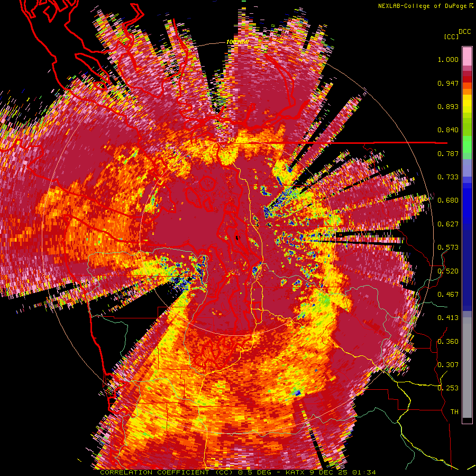Screen dimensions: 476x476
Task: Click the light pink top segment of color bar
Action: [467, 57]
